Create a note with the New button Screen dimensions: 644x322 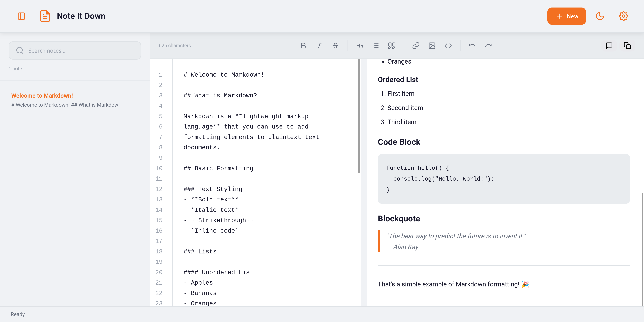(566, 16)
